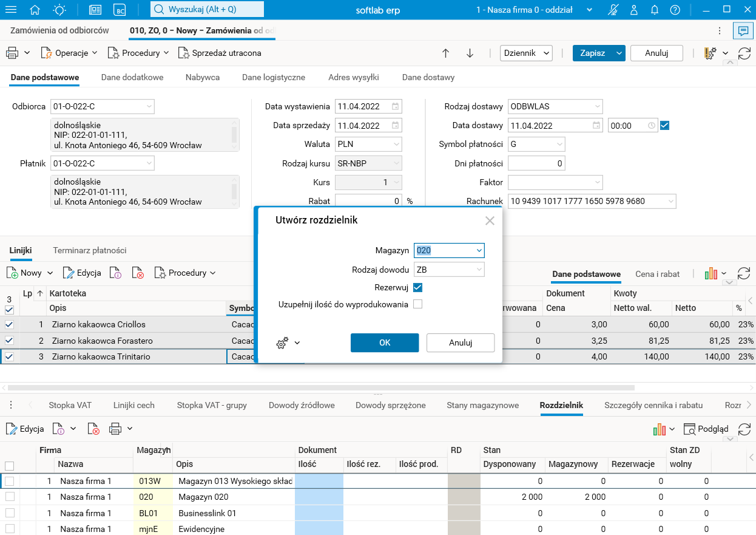Click Anuluj in the Utwórz rozdzielnik dialog

[x=461, y=342]
